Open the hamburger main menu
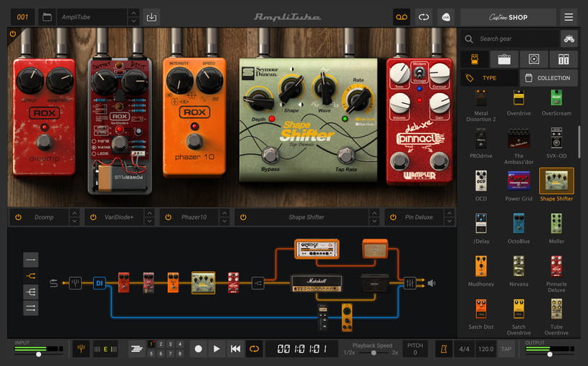Viewport: 588px width, 366px height. [569, 17]
